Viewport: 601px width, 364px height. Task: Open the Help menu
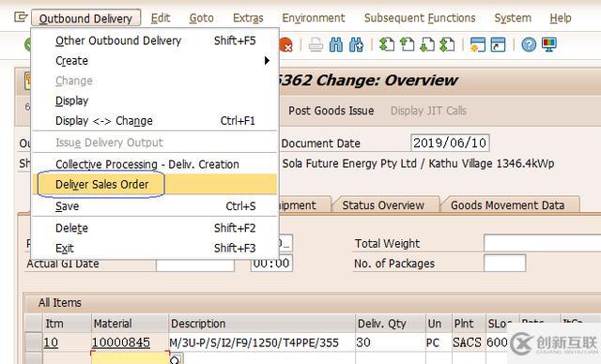click(561, 18)
